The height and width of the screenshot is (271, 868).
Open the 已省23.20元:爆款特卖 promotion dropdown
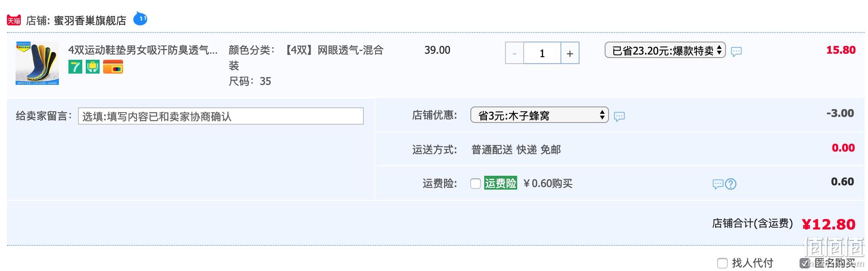[665, 50]
